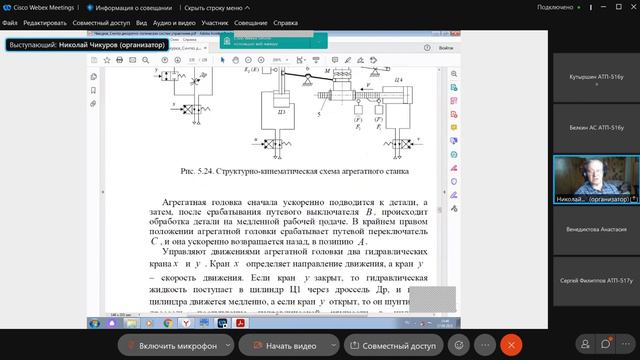
Task: Open the Аудио и видео menu
Action: (x=174, y=23)
